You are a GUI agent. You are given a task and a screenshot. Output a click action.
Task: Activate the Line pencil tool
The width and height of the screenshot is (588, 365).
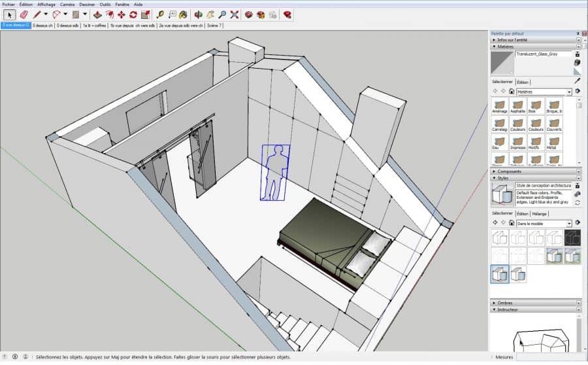(x=37, y=14)
